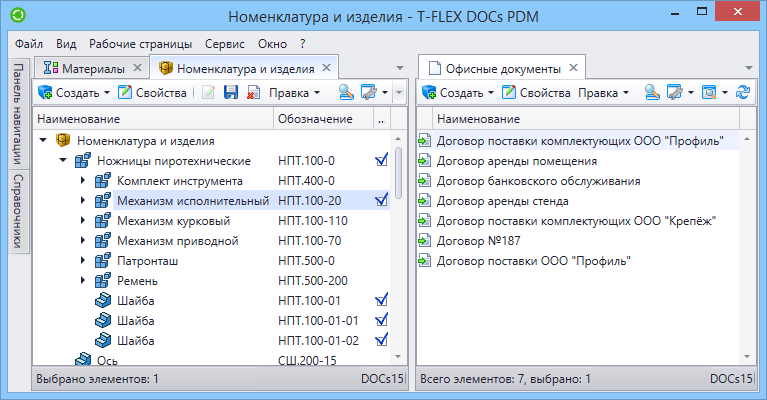Image resolution: width=767 pixels, height=400 pixels.
Task: Open the left pane tab list dropdown arrow
Action: pyautogui.click(x=400, y=68)
